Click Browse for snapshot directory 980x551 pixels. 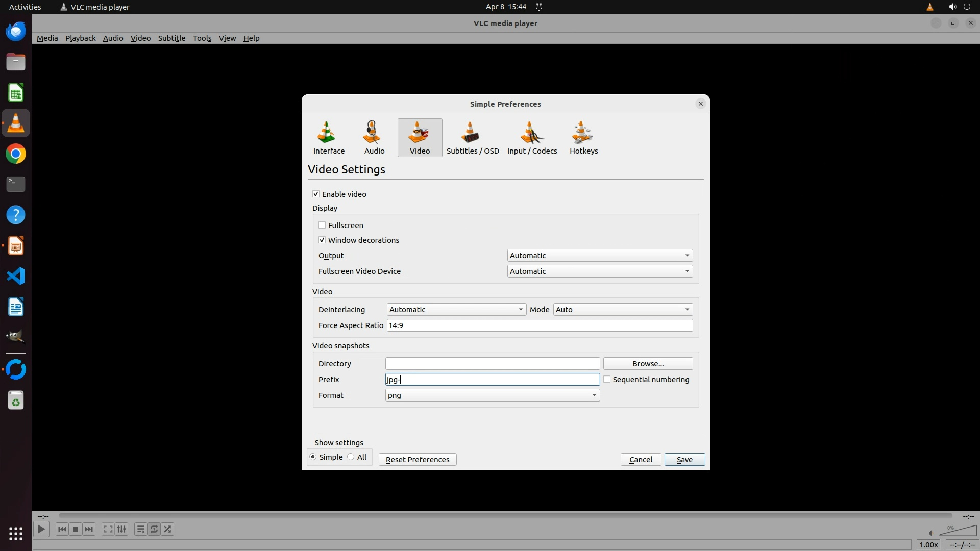click(x=648, y=363)
